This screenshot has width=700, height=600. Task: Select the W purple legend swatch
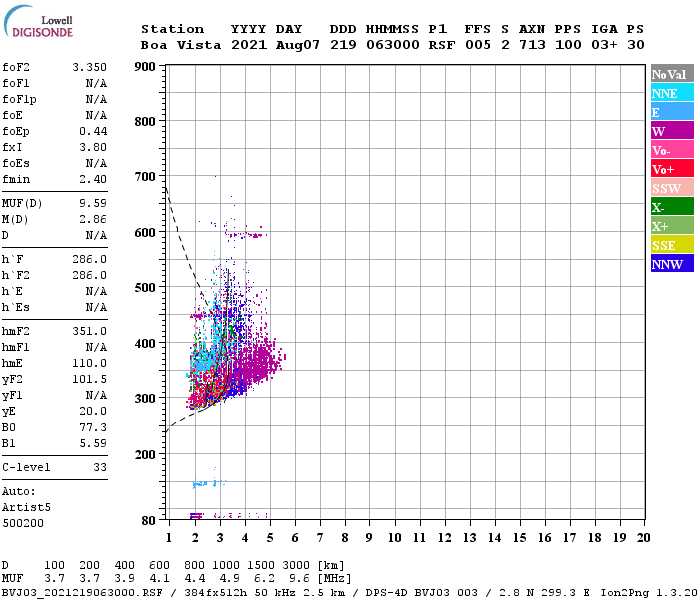pyautogui.click(x=672, y=131)
